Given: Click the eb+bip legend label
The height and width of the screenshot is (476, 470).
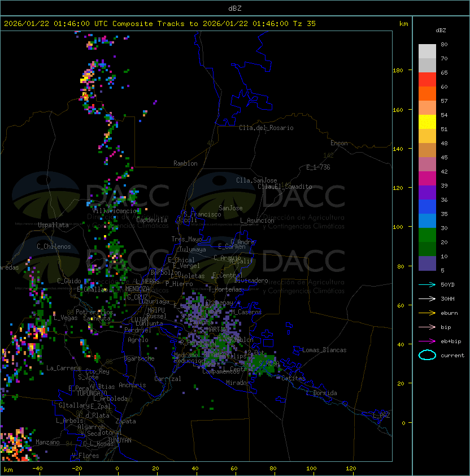Looking at the screenshot, I should point(451,341).
